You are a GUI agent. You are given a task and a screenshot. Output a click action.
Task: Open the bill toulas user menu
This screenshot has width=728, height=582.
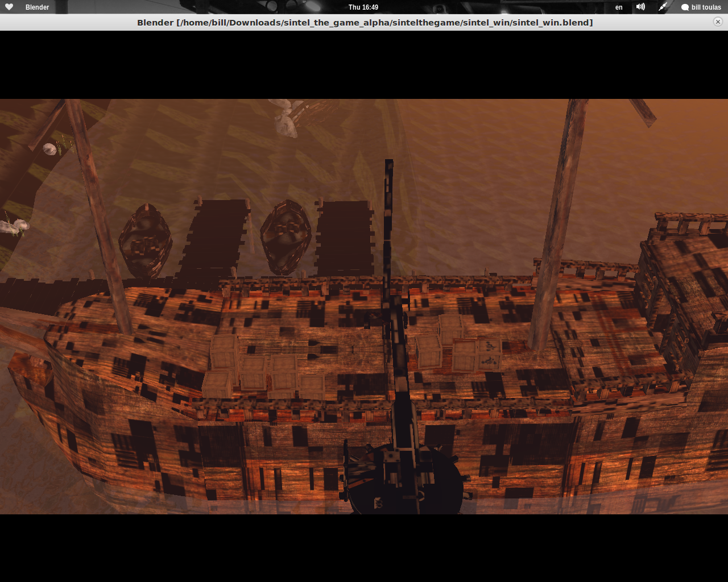tap(706, 7)
